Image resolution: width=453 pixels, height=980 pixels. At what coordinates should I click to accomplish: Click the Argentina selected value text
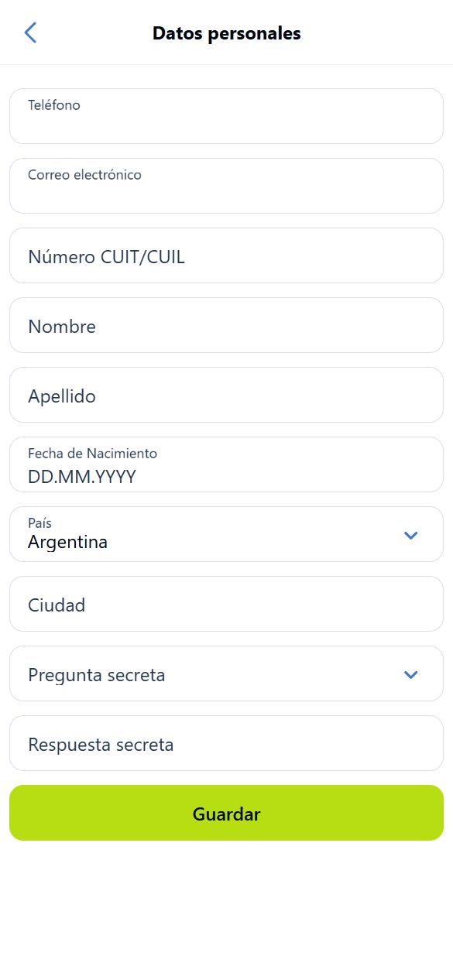pos(67,543)
